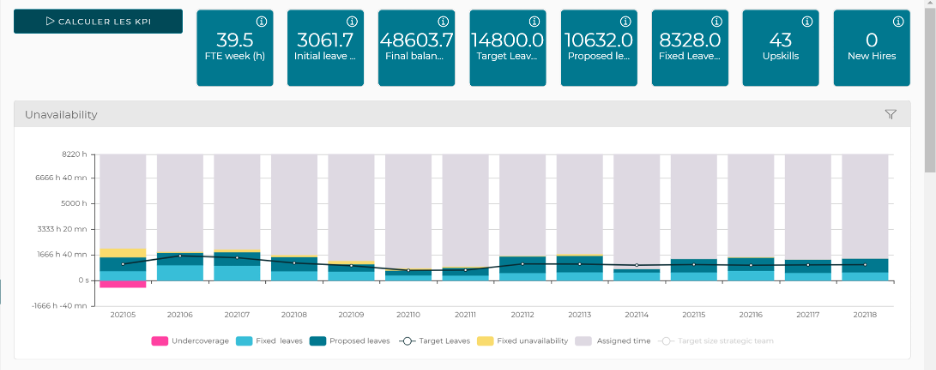This screenshot has width=936, height=370.
Task: Open info icon on New Hires card
Action: point(898,21)
